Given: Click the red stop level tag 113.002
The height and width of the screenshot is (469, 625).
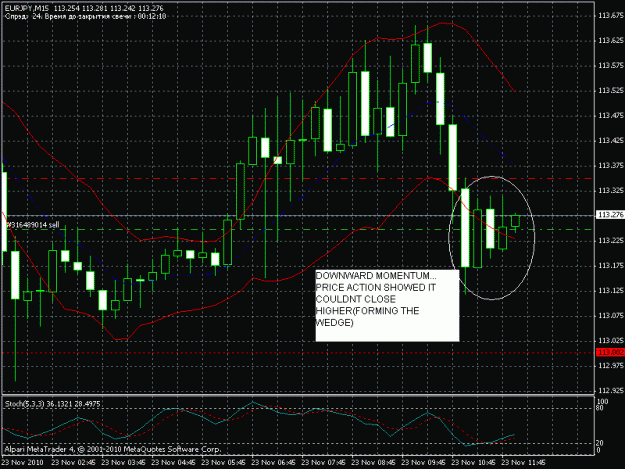Looking at the screenshot, I should [610, 353].
